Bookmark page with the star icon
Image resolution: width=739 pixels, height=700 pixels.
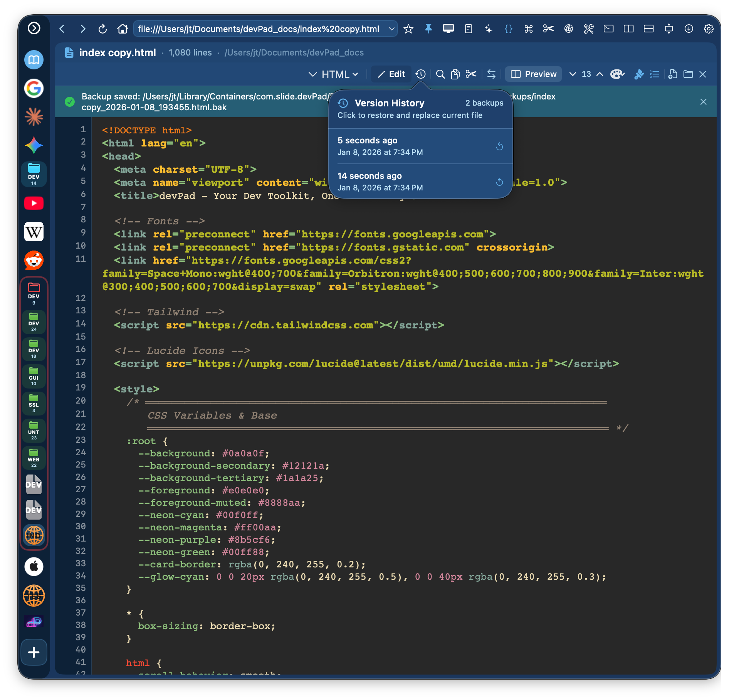[408, 29]
